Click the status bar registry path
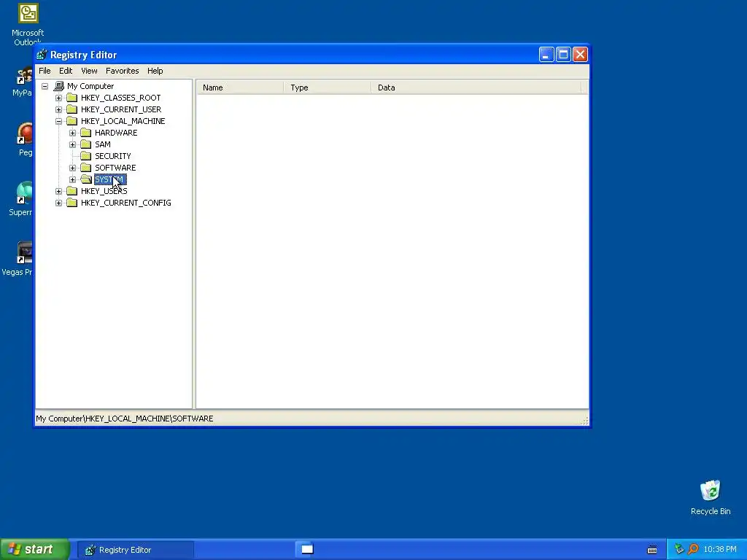This screenshot has width=747, height=560. 125,419
